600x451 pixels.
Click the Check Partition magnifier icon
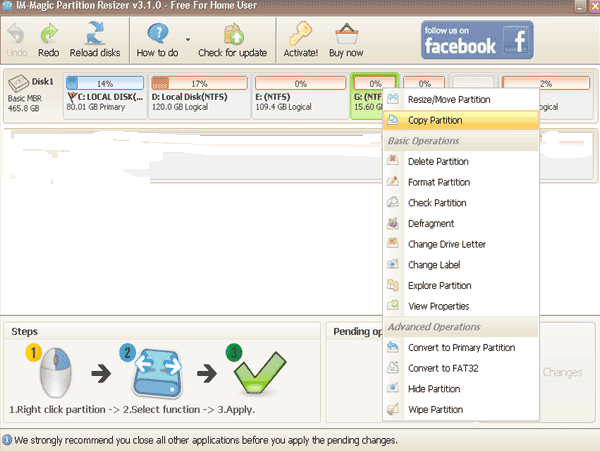(x=393, y=202)
